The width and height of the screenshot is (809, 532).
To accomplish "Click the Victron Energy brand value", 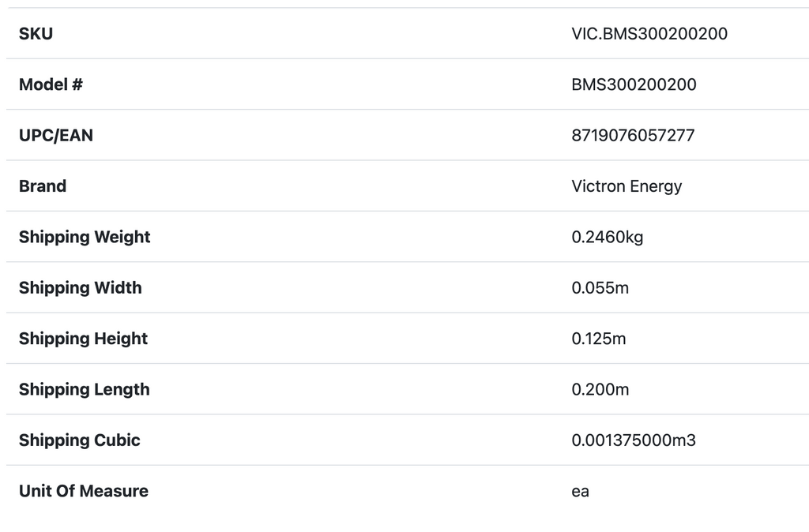I will point(627,186).
